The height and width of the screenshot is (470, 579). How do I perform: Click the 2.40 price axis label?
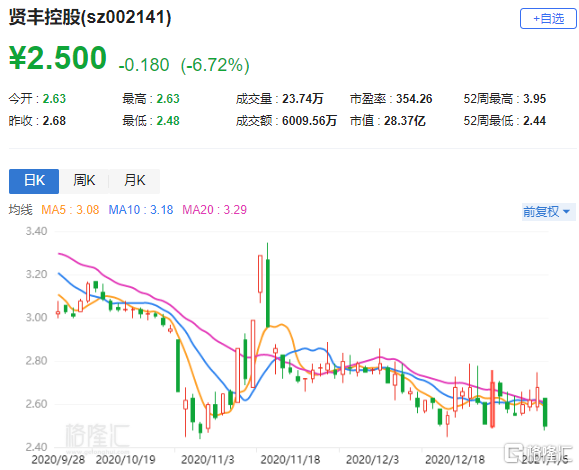(36, 447)
